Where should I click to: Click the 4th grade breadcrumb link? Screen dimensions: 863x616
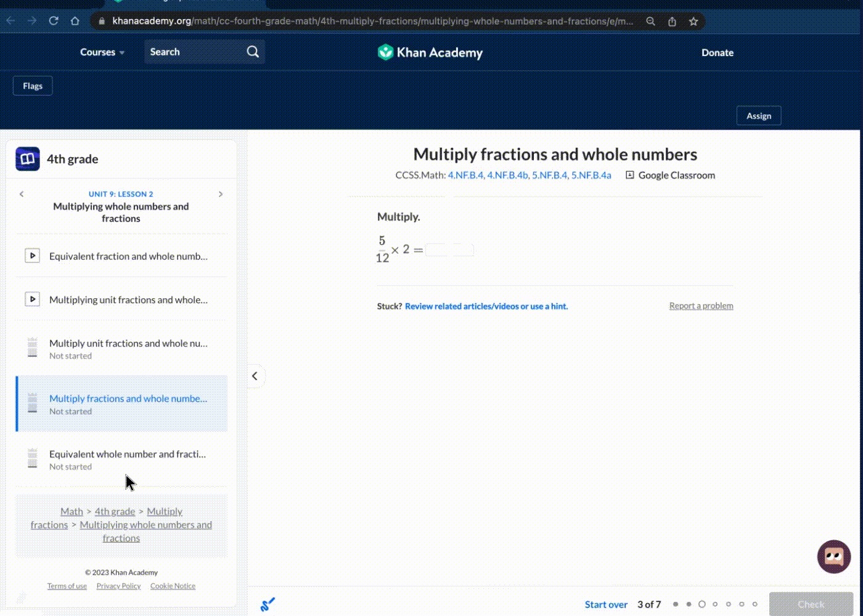point(115,511)
